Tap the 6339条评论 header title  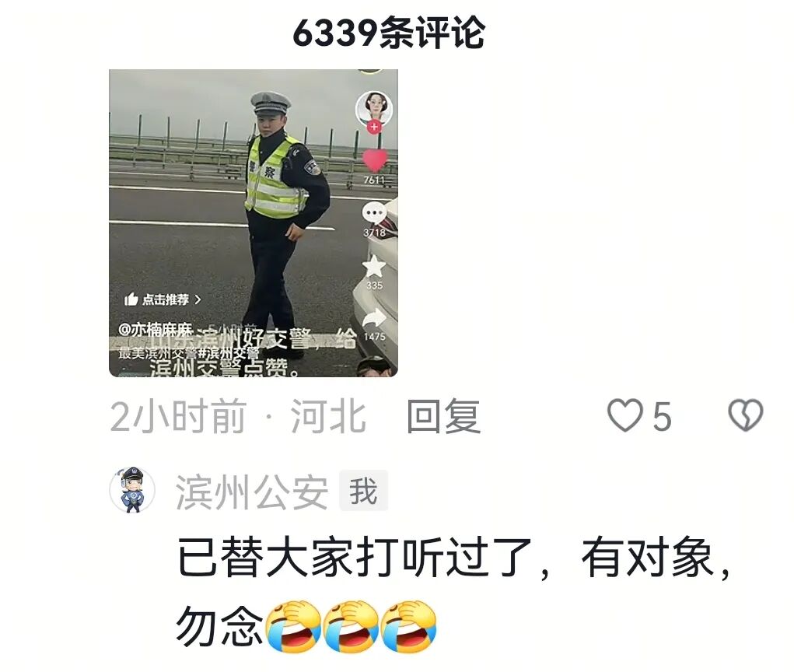point(389,33)
